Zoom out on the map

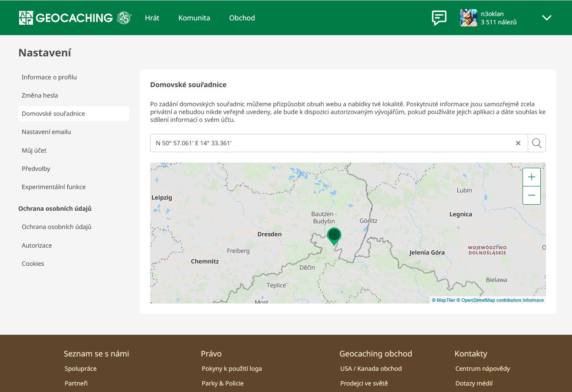(531, 196)
